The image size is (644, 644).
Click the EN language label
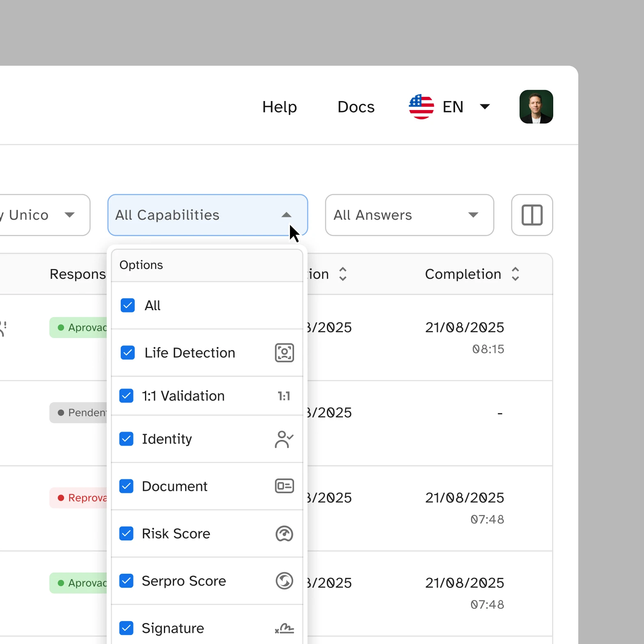click(453, 107)
